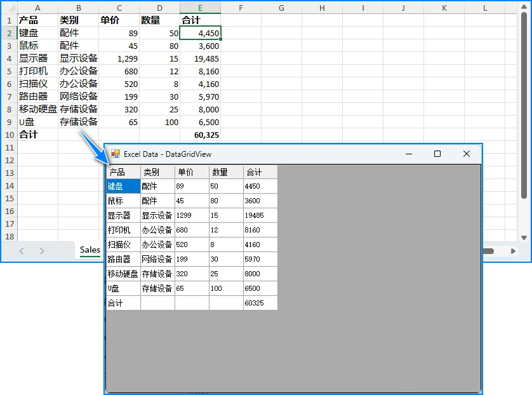This screenshot has height=395, width=532.
Task: Select column E header in Excel
Action: click(x=200, y=8)
